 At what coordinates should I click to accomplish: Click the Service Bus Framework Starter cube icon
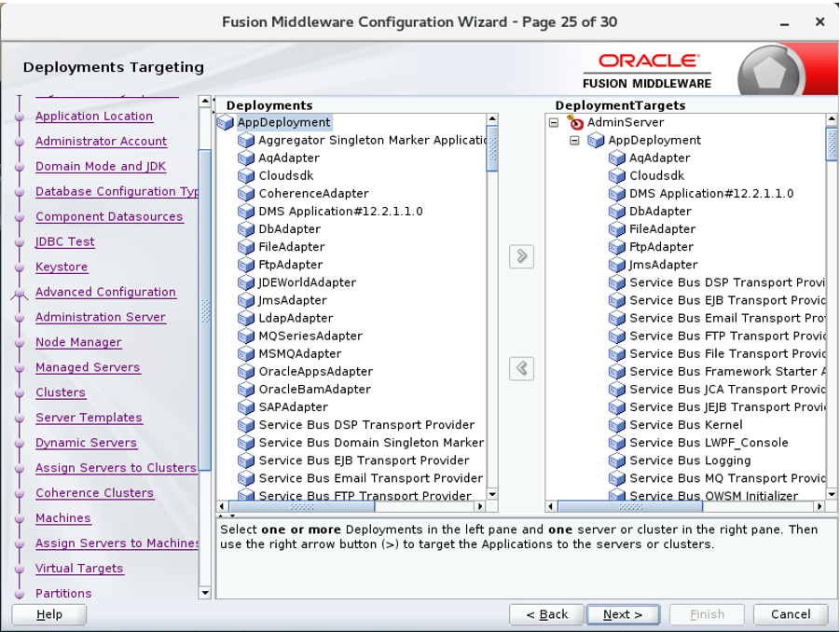point(617,372)
